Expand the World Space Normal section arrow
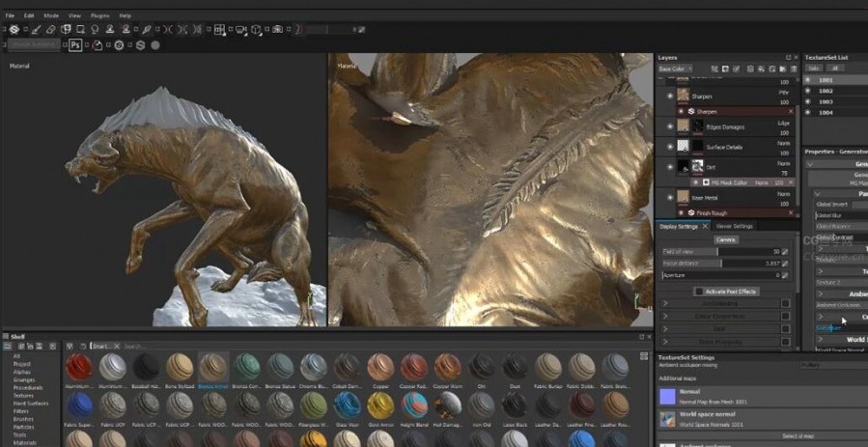This screenshot has height=447, width=868. tap(821, 339)
